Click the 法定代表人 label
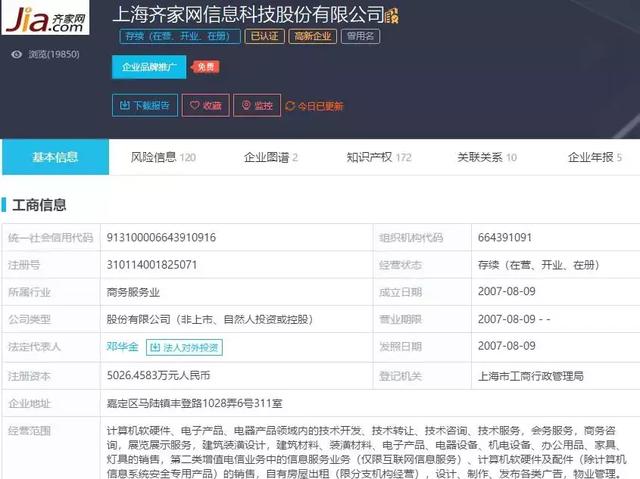This screenshot has height=479, width=640. click(x=34, y=347)
